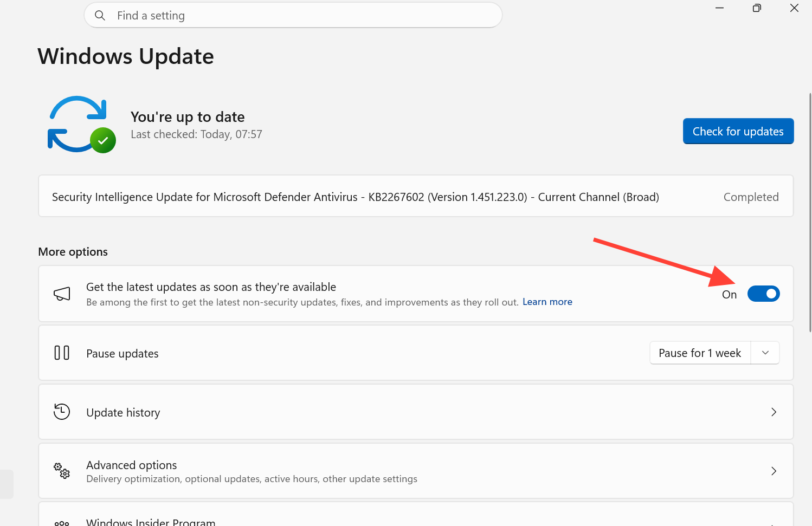Viewport: 812px width, 526px height.
Task: Turn off the get latest updates toggle
Action: point(763,294)
